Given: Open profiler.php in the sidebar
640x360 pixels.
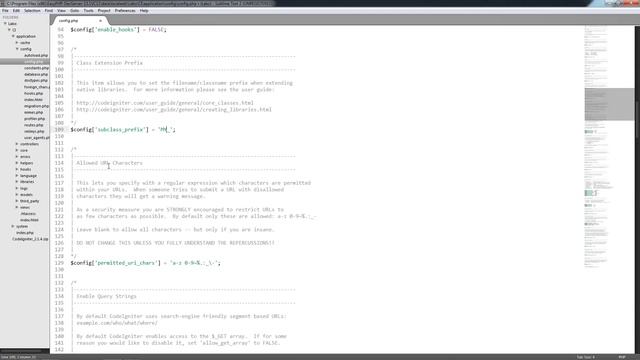Looking at the screenshot, I should pos(34,119).
